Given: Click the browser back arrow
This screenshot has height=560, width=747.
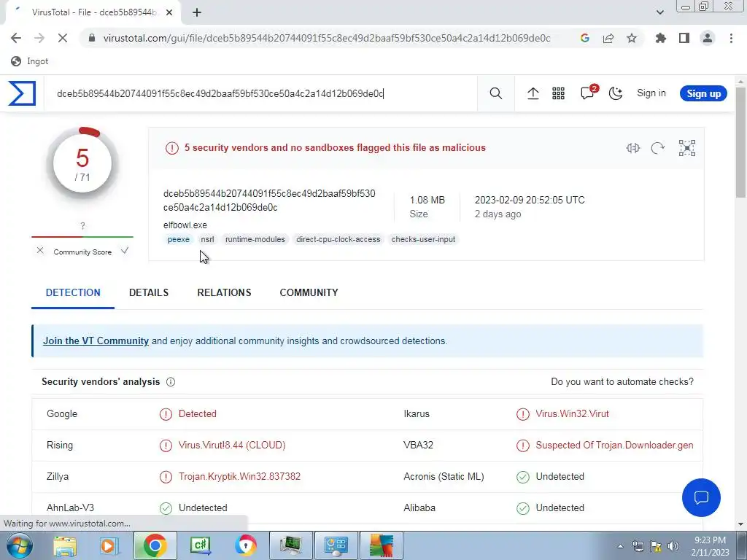Looking at the screenshot, I should pyautogui.click(x=16, y=38).
